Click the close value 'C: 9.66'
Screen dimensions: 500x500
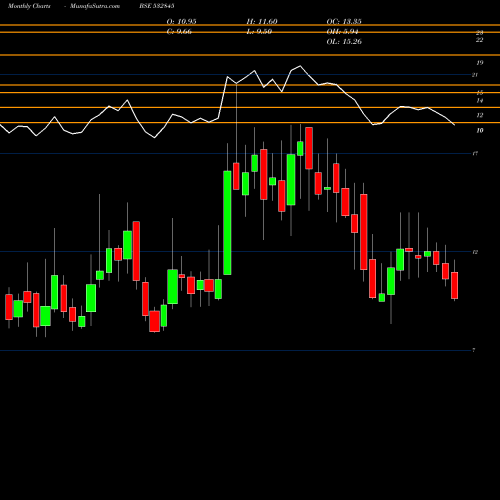[x=179, y=32]
